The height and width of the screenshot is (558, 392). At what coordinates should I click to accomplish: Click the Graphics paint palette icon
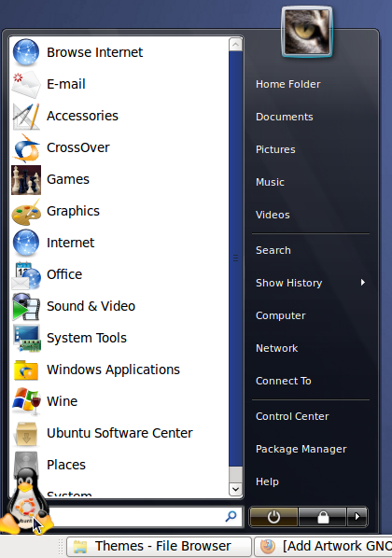pos(26,212)
